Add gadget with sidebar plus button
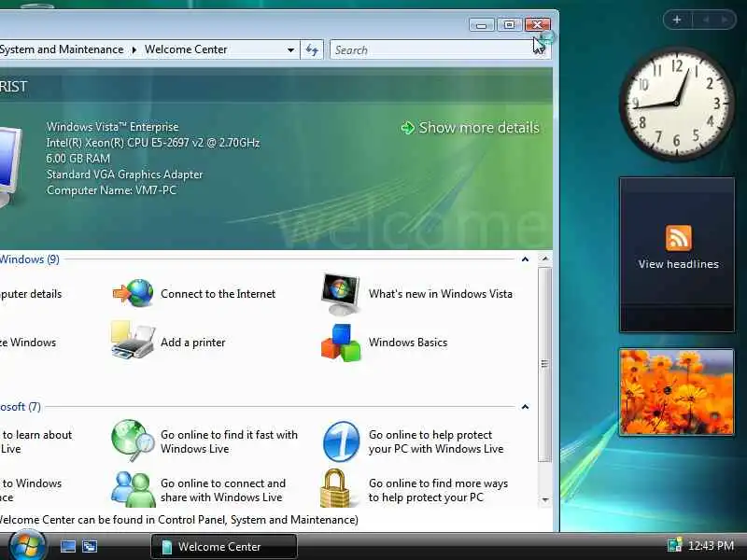The image size is (747, 560). tap(676, 20)
